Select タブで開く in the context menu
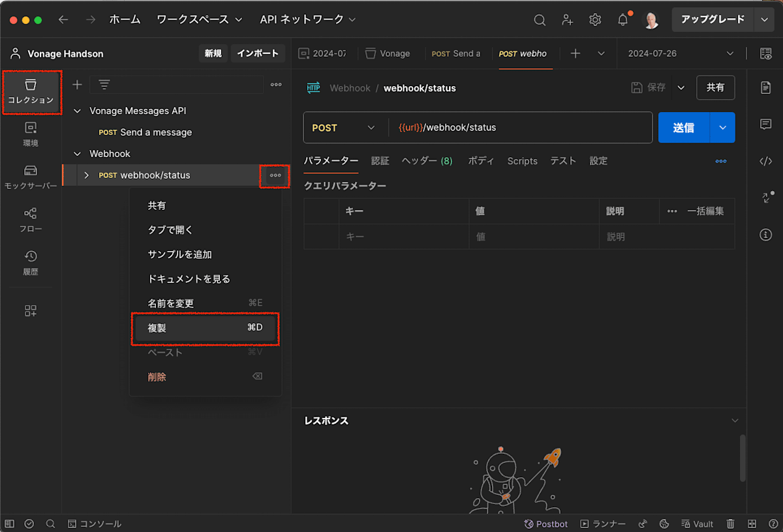Image resolution: width=783 pixels, height=532 pixels. coord(206,230)
